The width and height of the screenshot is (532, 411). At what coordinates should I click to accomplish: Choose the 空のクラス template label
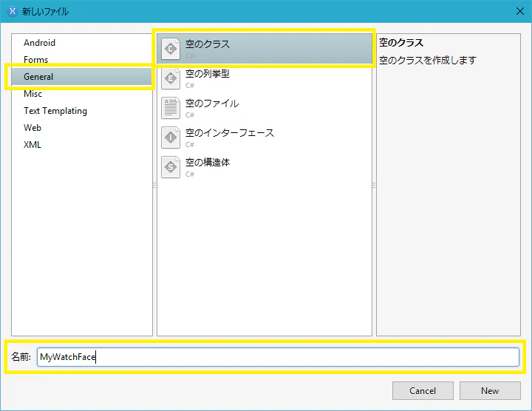[x=208, y=44]
